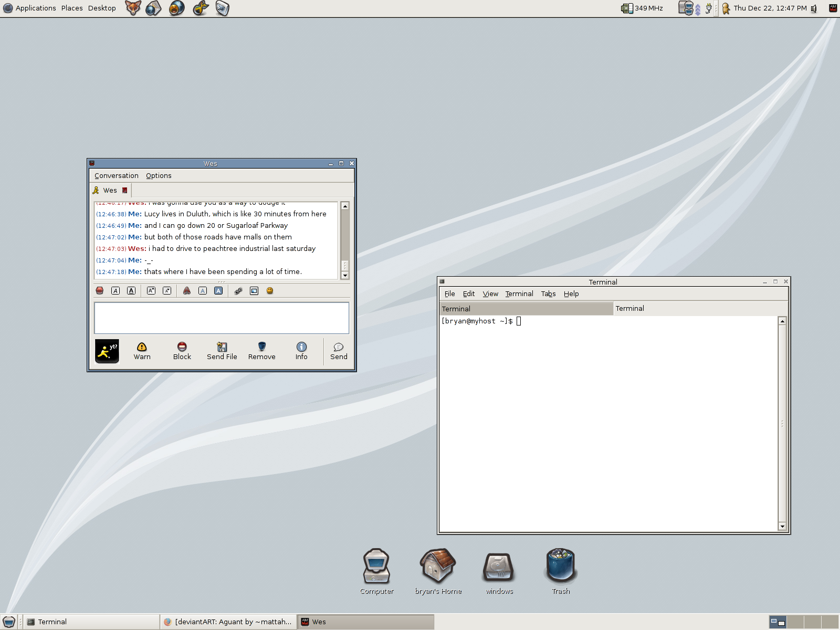Open buddy Info
Image resolution: width=840 pixels, height=630 pixels.
tap(301, 351)
